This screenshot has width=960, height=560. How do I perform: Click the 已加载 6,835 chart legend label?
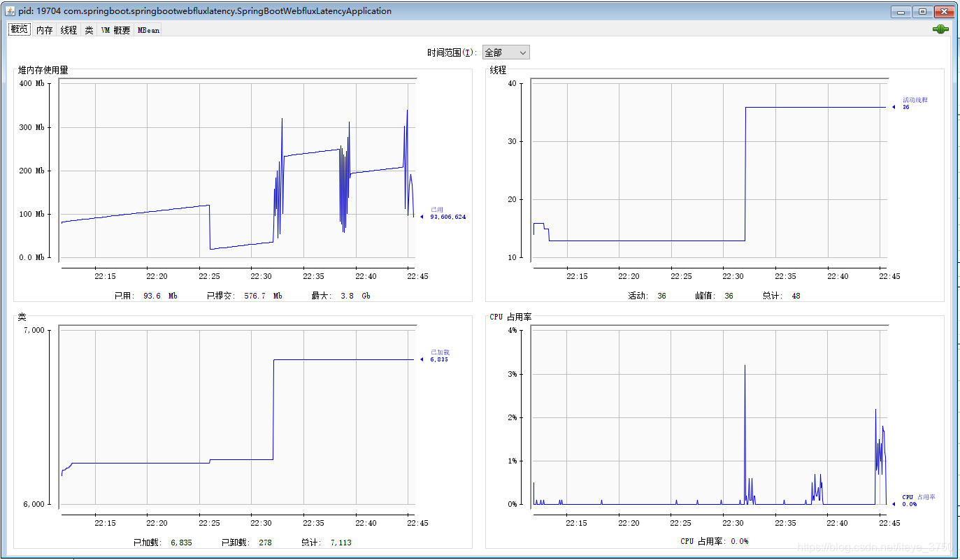click(440, 356)
